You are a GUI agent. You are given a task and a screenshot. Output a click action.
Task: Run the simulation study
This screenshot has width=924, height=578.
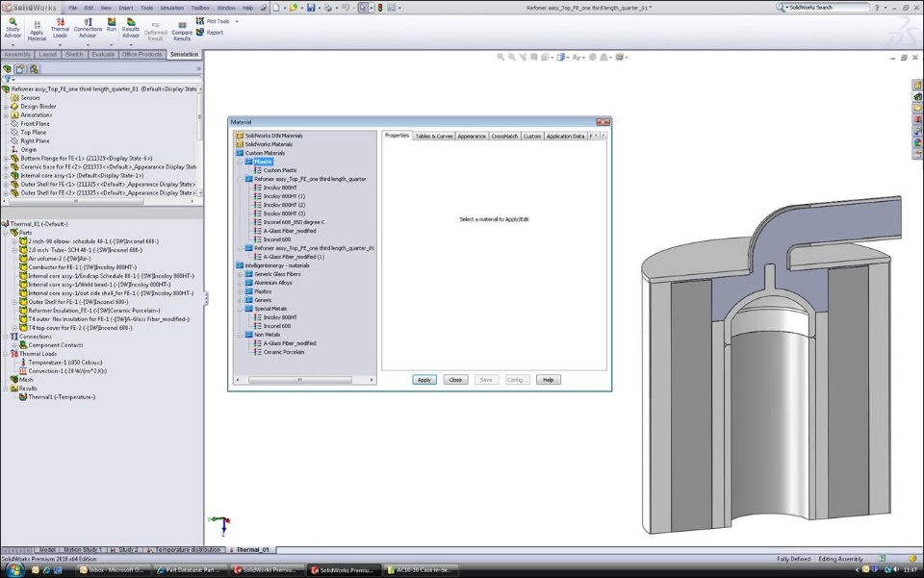(x=112, y=25)
